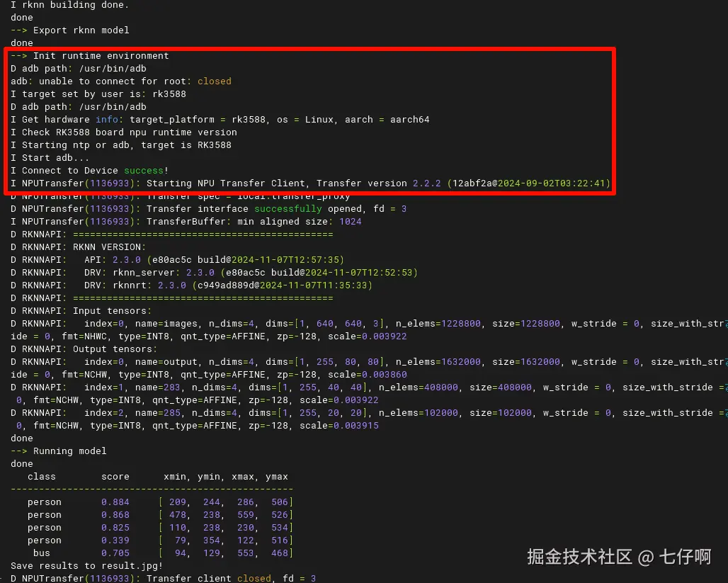Select the person row with score 0.884
Viewport: 728px width, 583px height.
[160, 502]
